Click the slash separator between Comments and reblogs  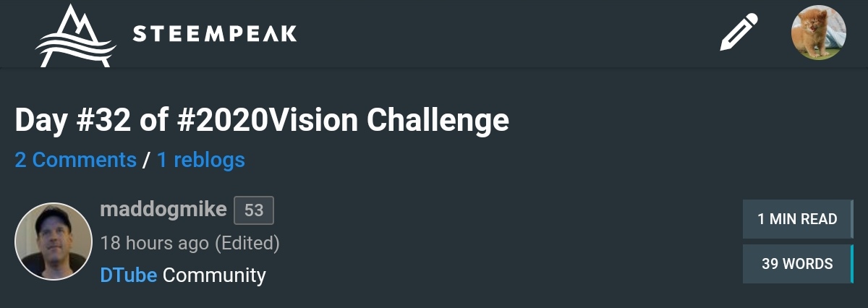147,160
